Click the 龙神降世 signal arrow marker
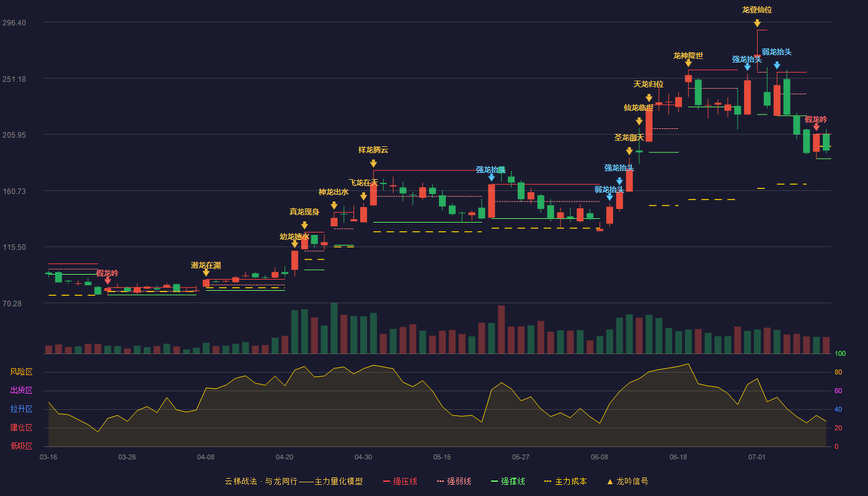Viewport: 868px width, 496px height. coord(688,63)
